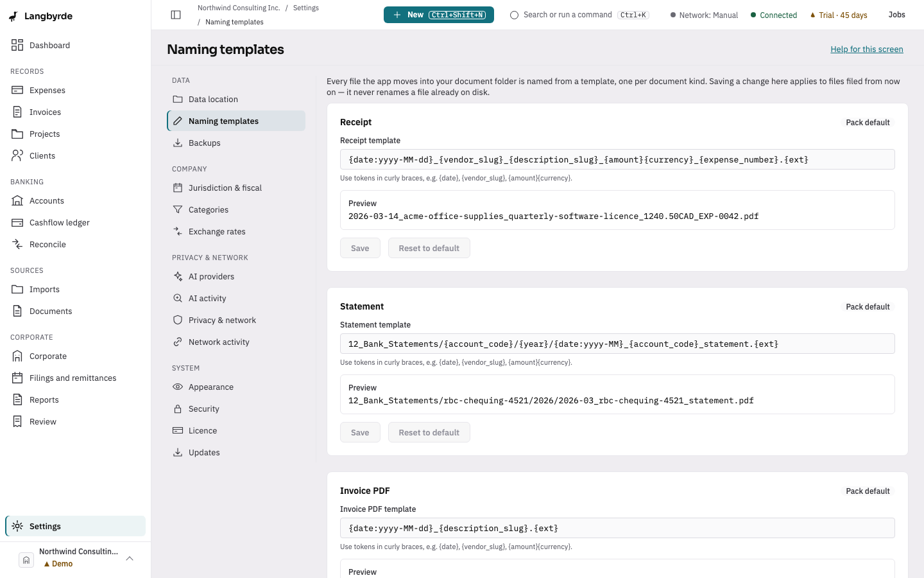Open Network activity settings
Screen dimensions: 924x578
236,342
